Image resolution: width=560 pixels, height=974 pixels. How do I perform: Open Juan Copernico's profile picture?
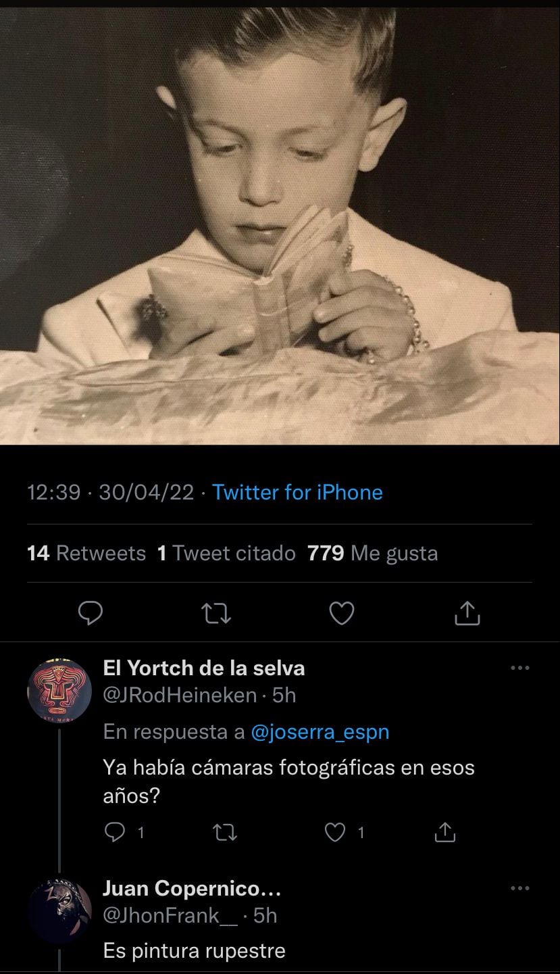point(59,910)
